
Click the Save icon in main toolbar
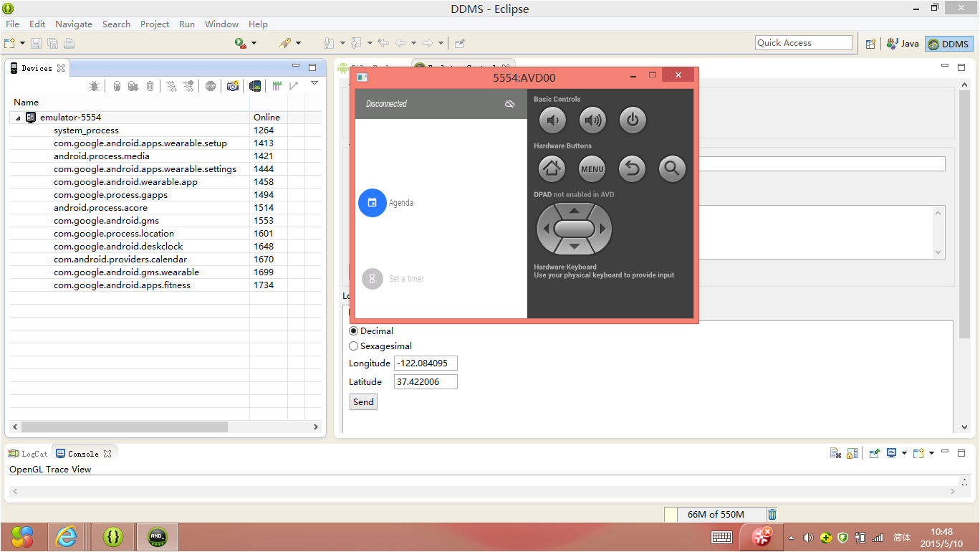click(37, 44)
